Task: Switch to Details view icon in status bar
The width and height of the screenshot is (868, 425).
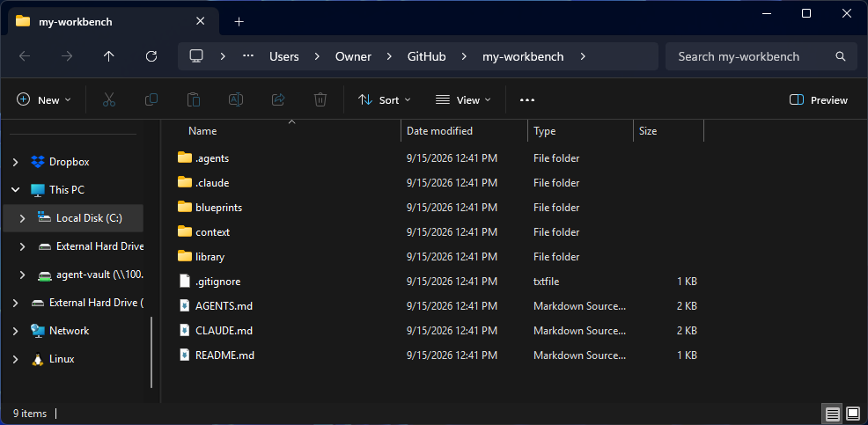Action: pos(832,413)
